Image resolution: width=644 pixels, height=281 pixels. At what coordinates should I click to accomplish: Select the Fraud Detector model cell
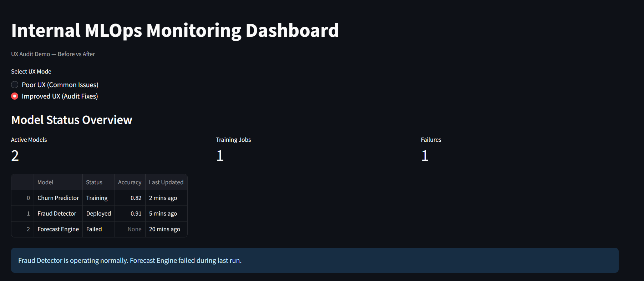[x=57, y=214]
